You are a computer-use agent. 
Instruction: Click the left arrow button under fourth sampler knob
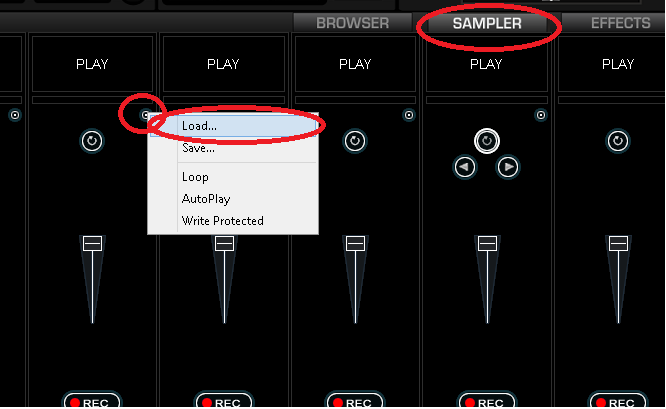click(465, 167)
